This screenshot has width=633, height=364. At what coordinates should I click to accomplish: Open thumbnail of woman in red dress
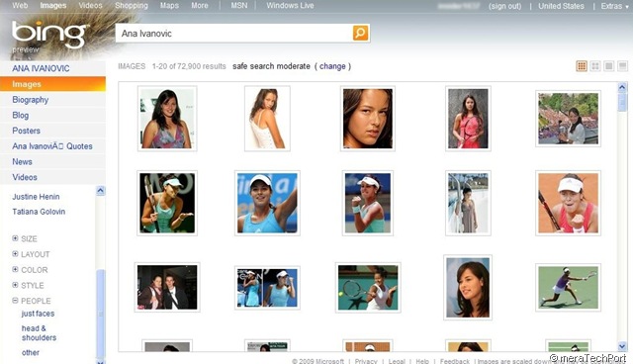tap(468, 119)
